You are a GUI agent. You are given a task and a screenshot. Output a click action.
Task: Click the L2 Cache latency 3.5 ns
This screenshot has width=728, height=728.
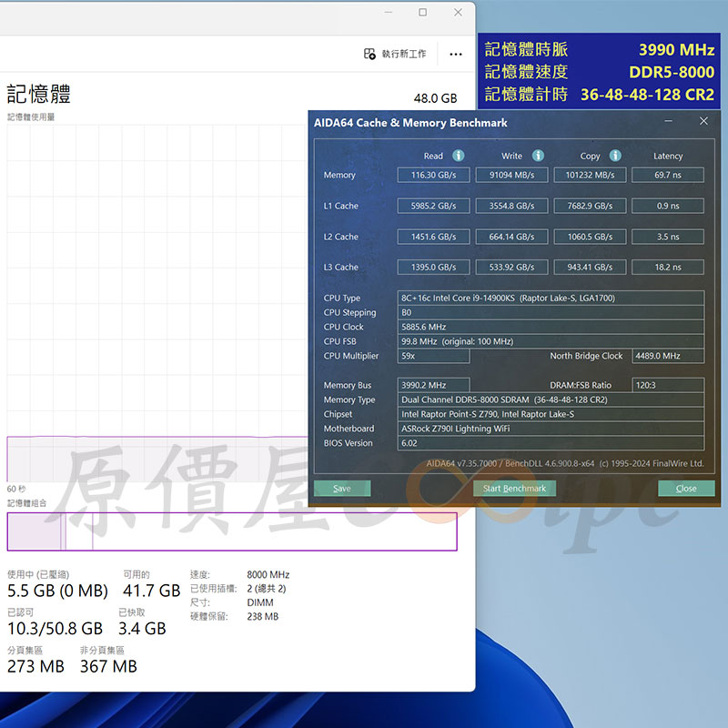668,237
